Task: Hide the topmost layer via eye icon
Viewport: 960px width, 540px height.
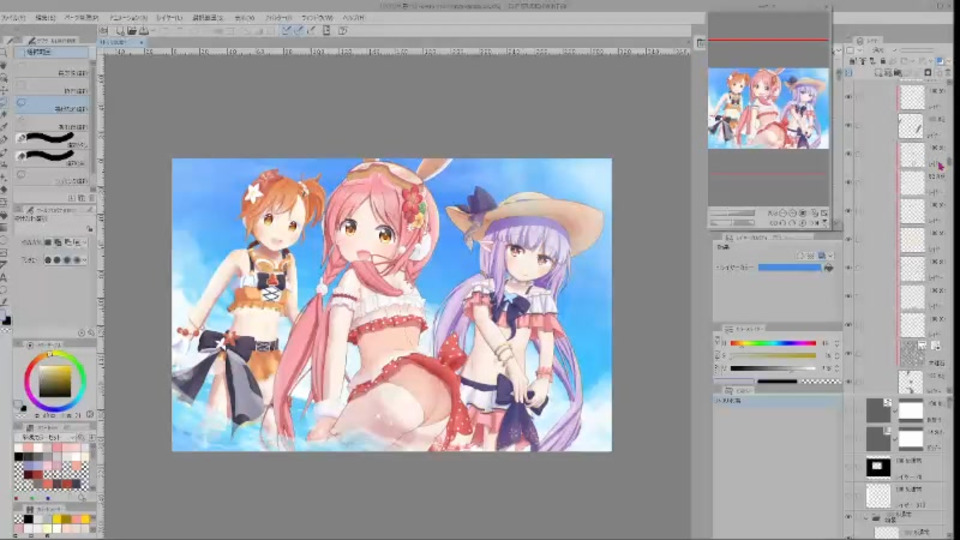Action: click(x=848, y=97)
